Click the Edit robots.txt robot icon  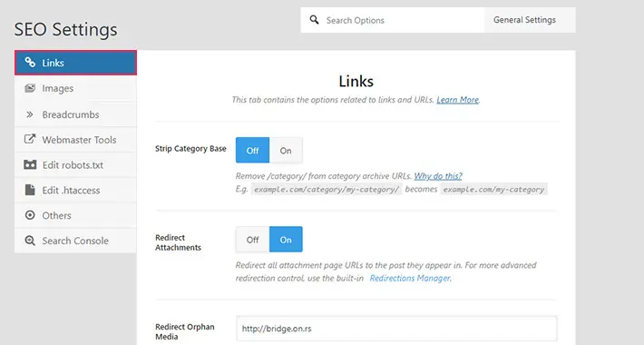coord(30,165)
